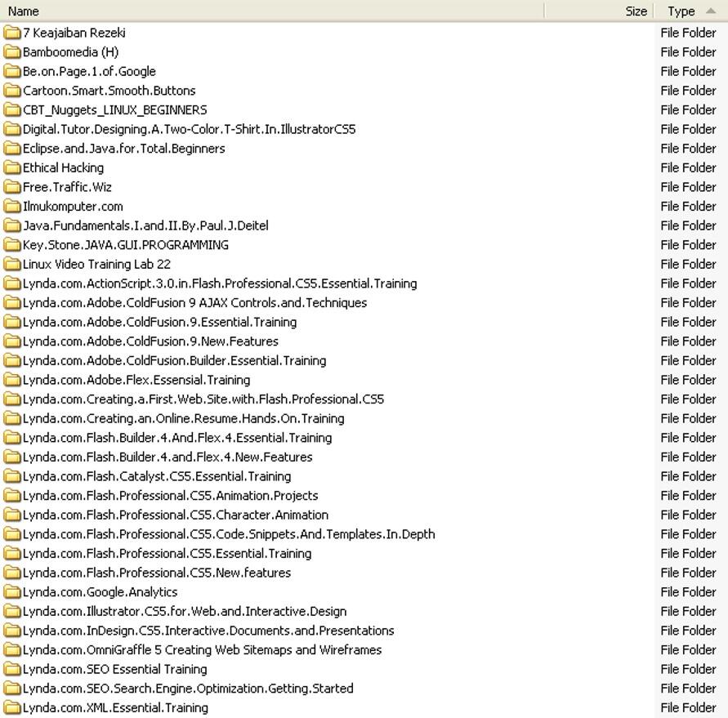728x718 pixels.
Task: Click File Folder type in Free.Traffic.Wiz row
Action: pyautogui.click(x=689, y=187)
